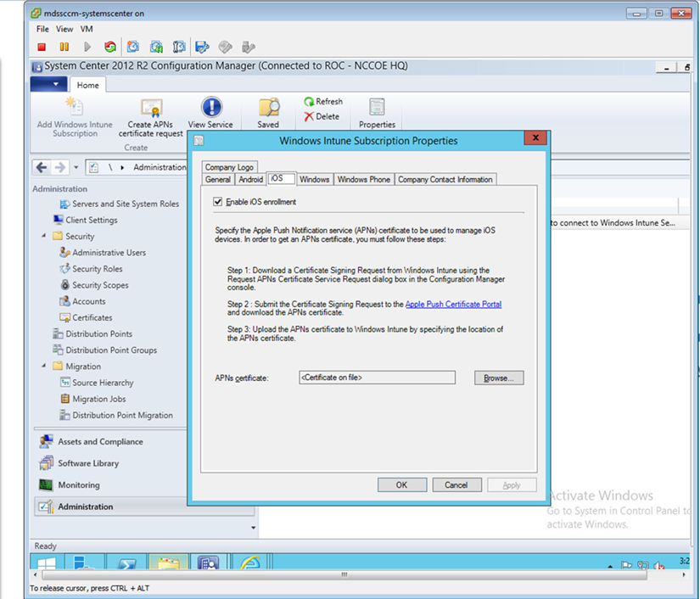
Task: Click the red Stop VM toolbar icon
Action: click(x=42, y=47)
